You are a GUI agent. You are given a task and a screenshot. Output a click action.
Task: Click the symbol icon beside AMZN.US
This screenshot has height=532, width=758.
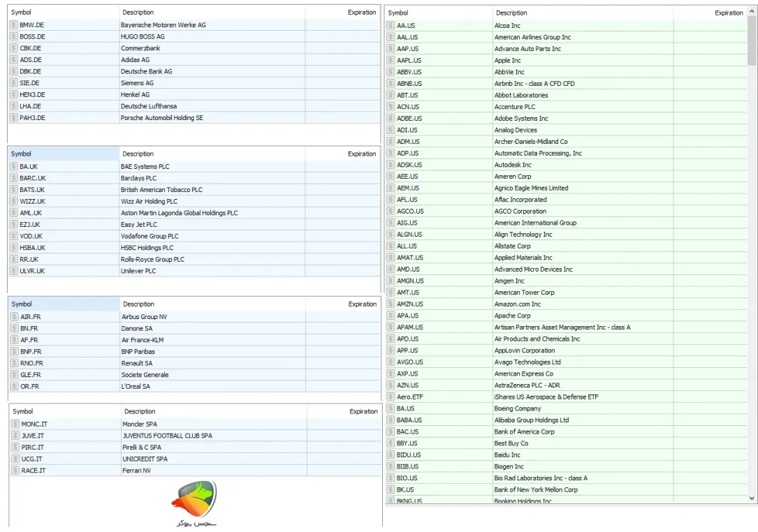tap(391, 304)
